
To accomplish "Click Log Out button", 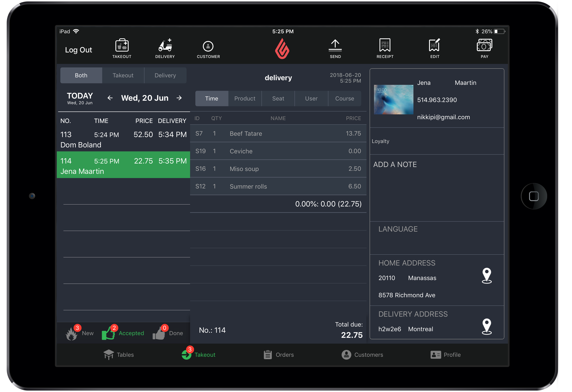I will tap(78, 50).
